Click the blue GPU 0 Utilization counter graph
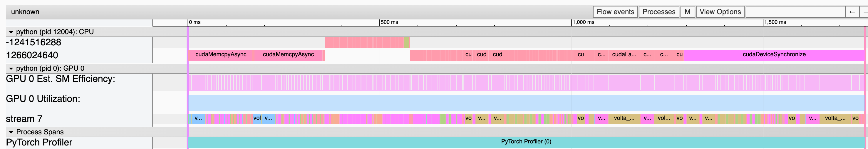 pos(526,103)
